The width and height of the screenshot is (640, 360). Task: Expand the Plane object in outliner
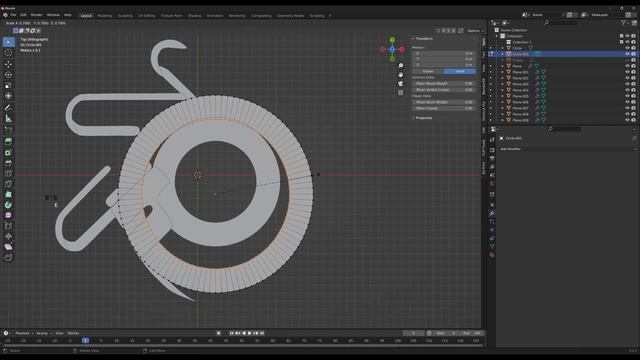tap(502, 66)
